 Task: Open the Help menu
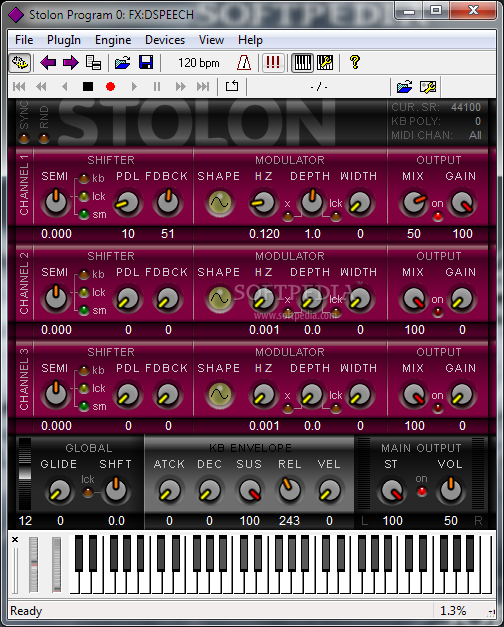click(250, 40)
